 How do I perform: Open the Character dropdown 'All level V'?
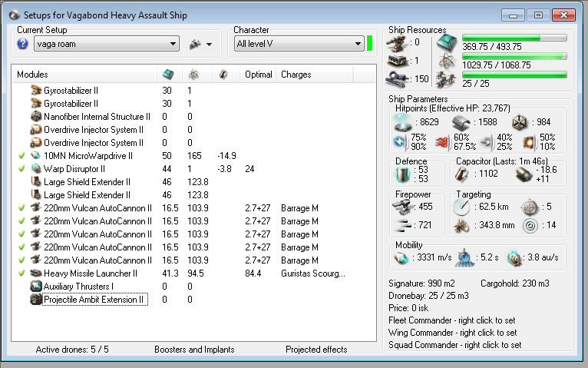(x=299, y=44)
